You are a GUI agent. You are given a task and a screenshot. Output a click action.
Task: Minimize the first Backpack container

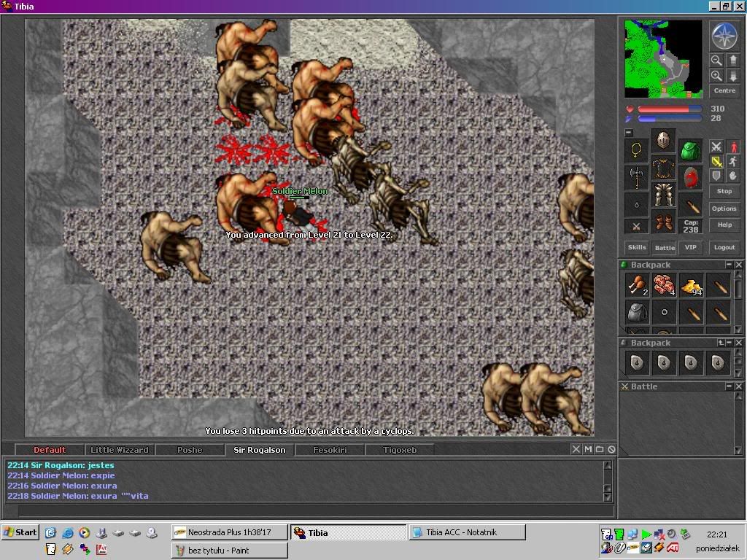click(x=729, y=264)
